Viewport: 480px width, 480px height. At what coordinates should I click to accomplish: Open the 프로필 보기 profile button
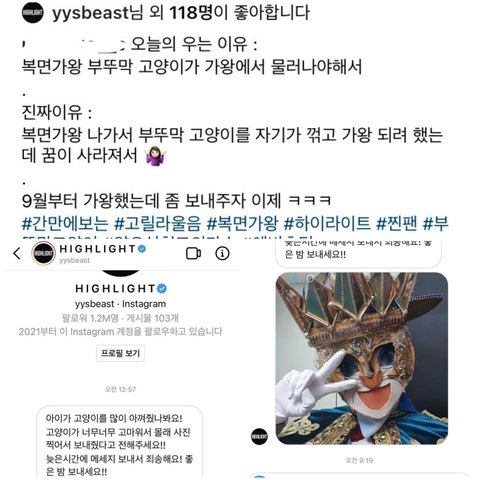120,353
